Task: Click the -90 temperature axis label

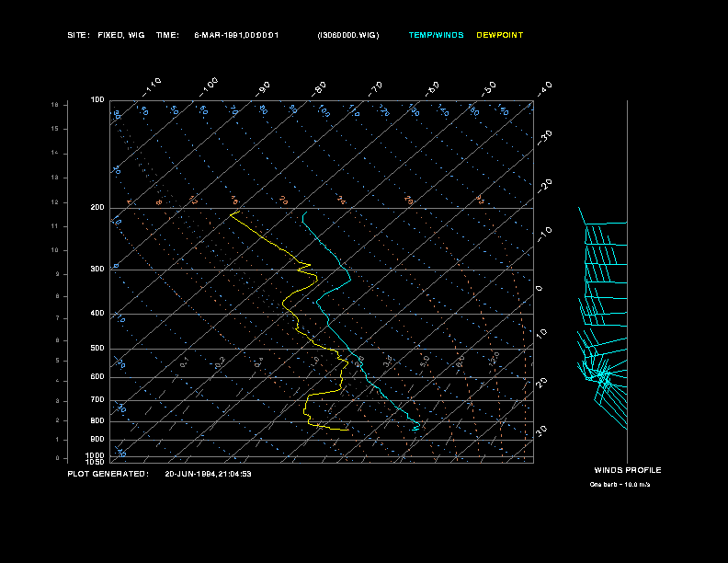Action: [263, 89]
